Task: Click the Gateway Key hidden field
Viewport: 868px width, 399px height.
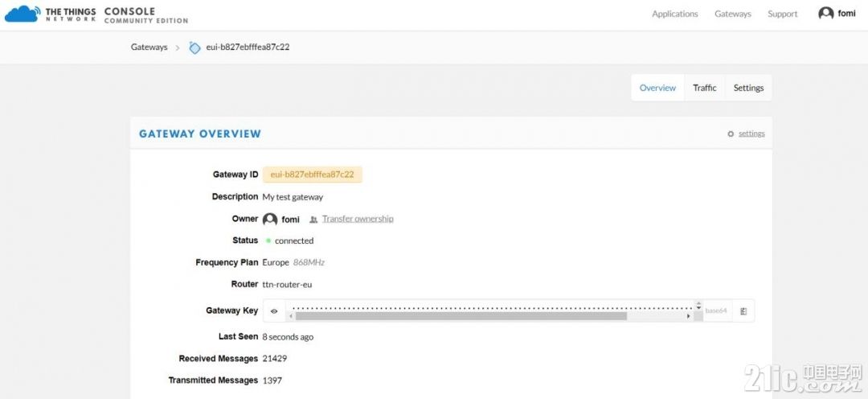Action: tap(492, 307)
